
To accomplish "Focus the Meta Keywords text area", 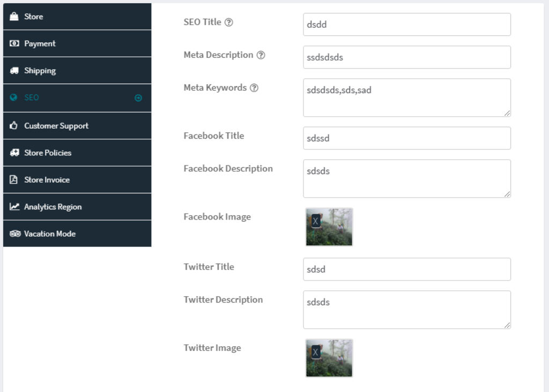I will point(406,97).
